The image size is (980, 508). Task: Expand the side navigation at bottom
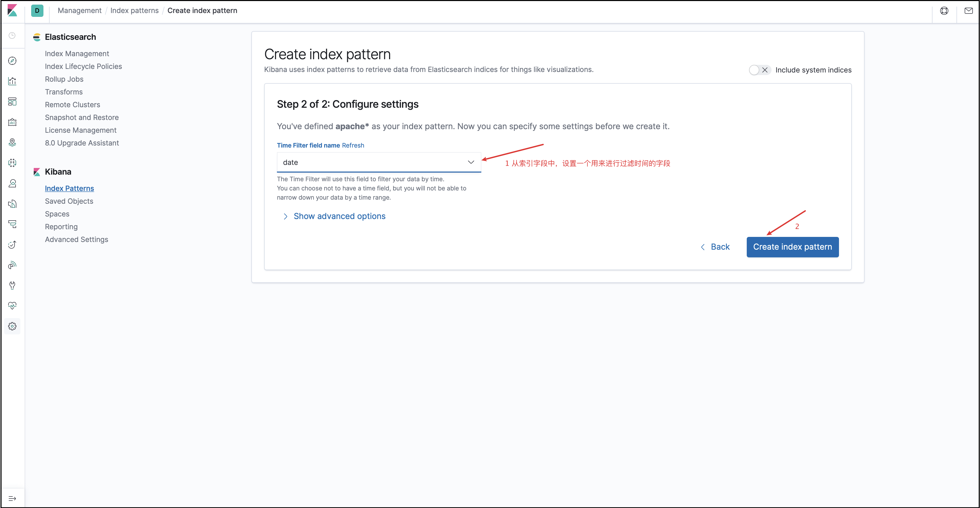pyautogui.click(x=12, y=498)
